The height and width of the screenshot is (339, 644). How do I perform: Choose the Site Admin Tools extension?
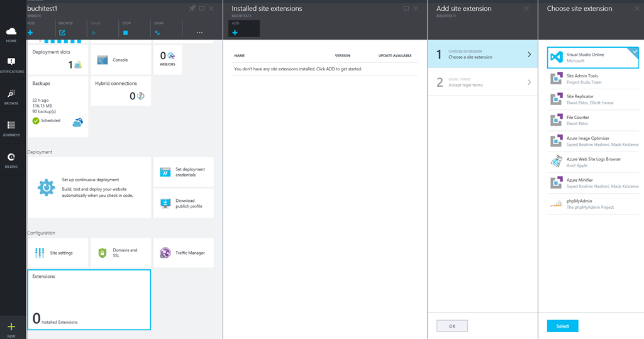(592, 79)
